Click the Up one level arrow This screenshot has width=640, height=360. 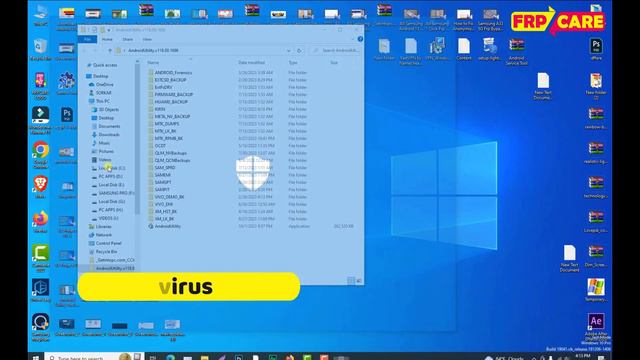[x=110, y=51]
